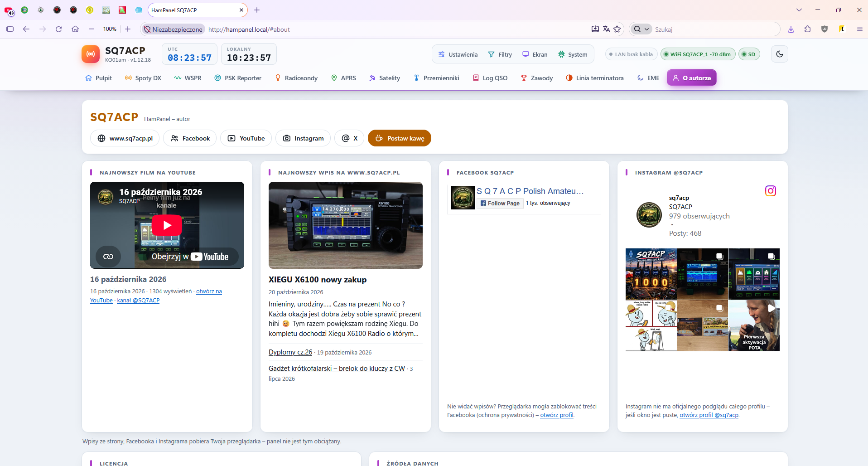Click the www.sq7acp.pl website button
The height and width of the screenshot is (466, 868).
coord(125,138)
